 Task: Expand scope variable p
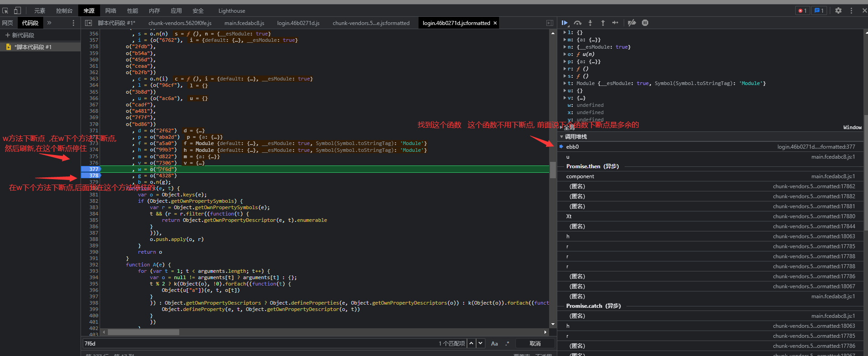[565, 61]
